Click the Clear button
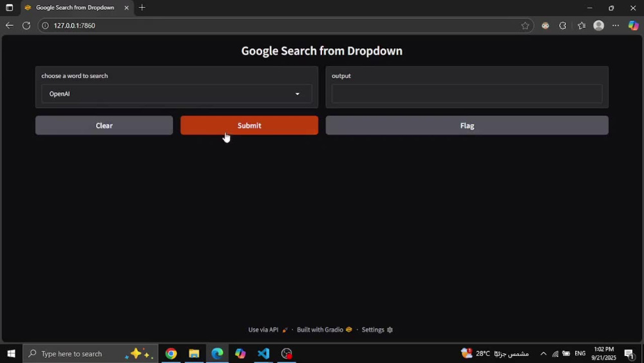644x363 pixels. (x=104, y=125)
